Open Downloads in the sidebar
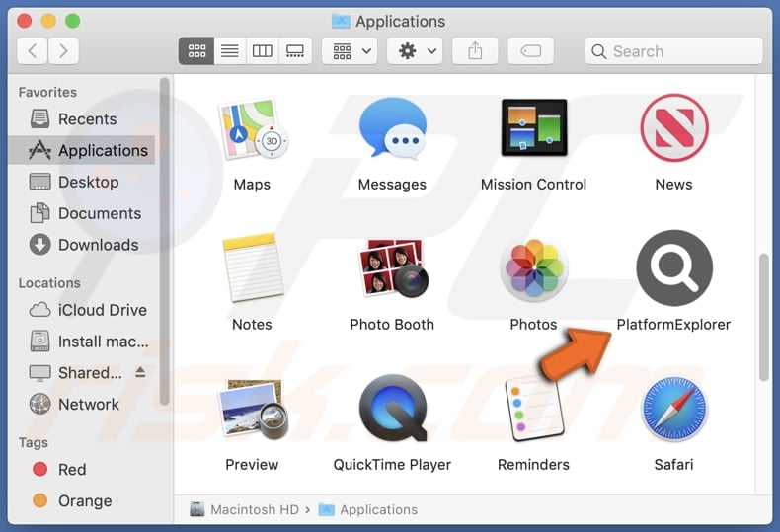The image size is (780, 532). pos(82,245)
